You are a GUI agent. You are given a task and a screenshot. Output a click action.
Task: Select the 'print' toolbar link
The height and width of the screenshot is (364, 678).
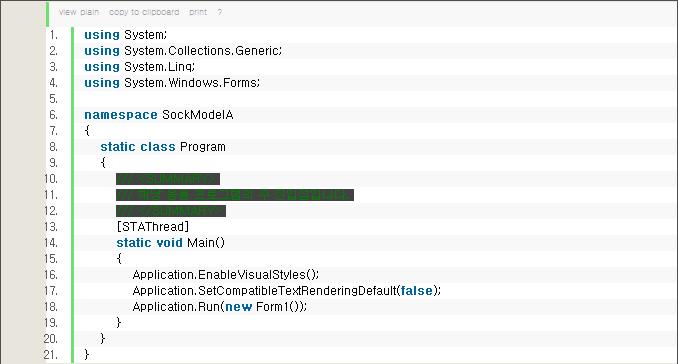click(198, 12)
